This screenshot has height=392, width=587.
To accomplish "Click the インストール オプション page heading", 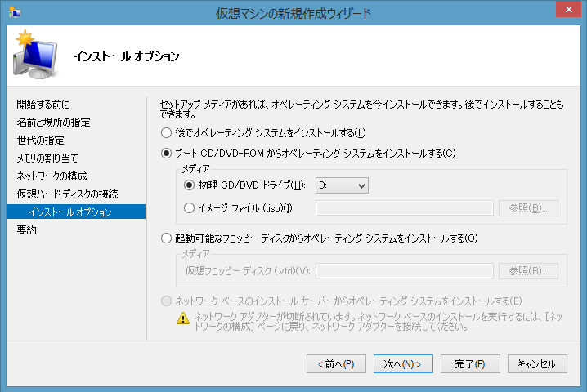I will 127,56.
